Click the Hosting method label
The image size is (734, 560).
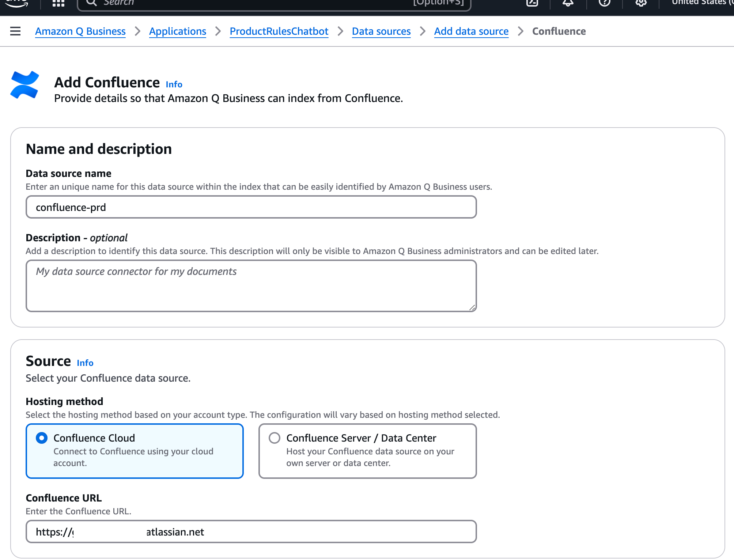coord(64,402)
